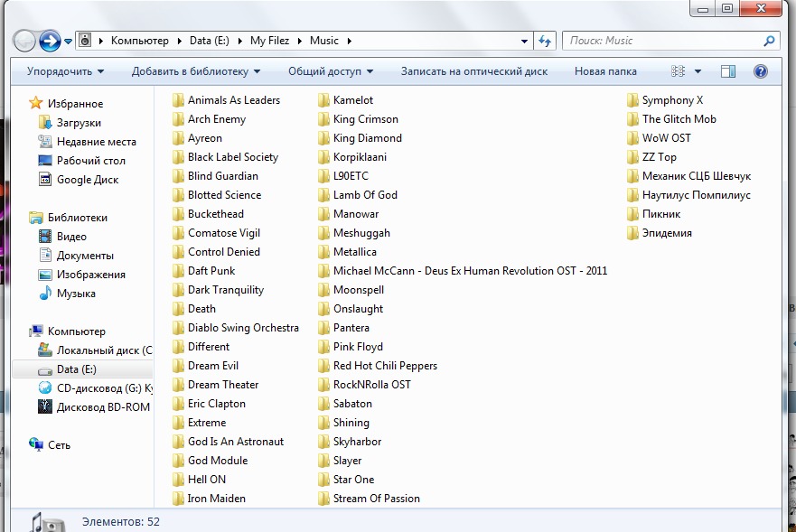Expand the arrow after My Filez in the breadcrumb
This screenshot has width=796, height=532.
[300, 42]
